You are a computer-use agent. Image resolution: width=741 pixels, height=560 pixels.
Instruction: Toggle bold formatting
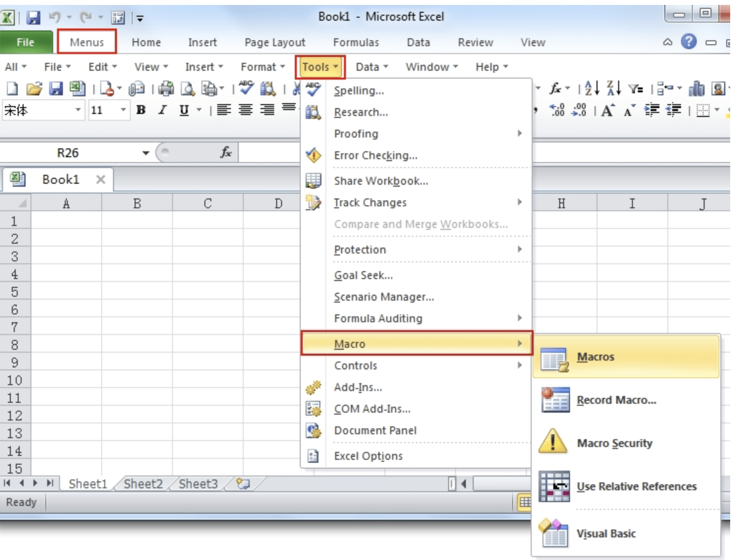coord(141,110)
